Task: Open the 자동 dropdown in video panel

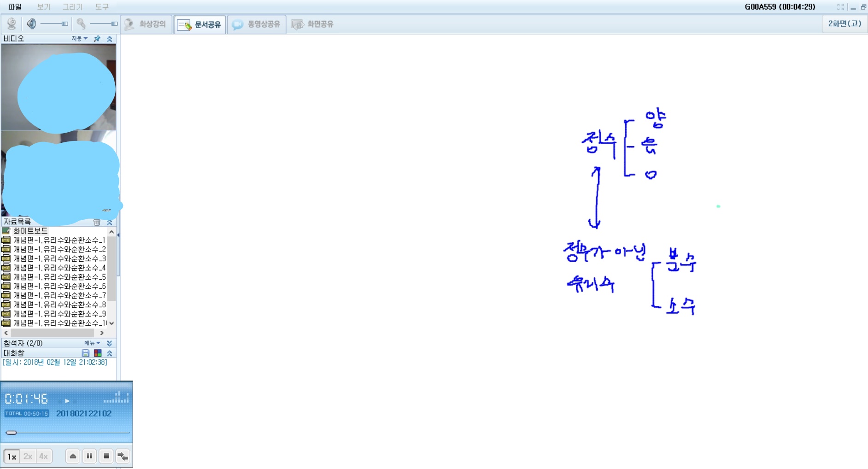Action: pos(79,39)
